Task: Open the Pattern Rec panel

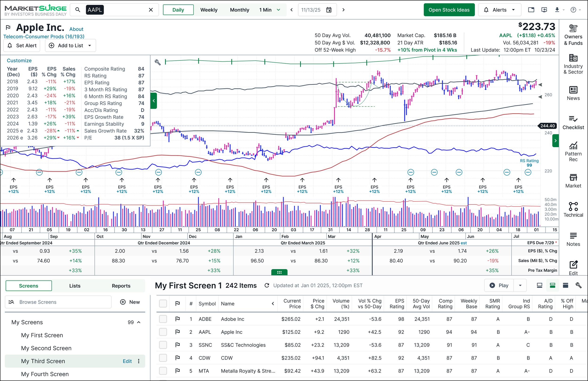Action: tap(573, 152)
